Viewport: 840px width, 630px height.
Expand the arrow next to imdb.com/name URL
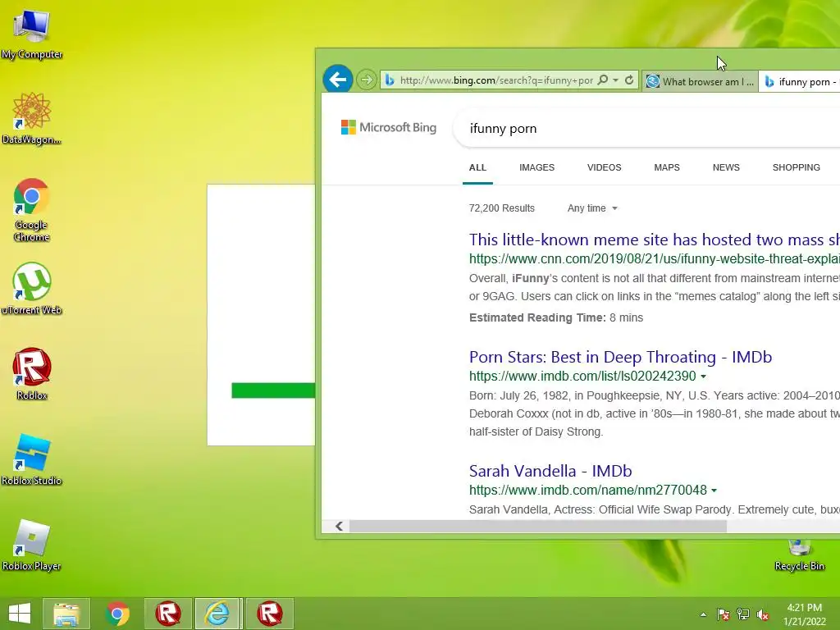pyautogui.click(x=714, y=491)
